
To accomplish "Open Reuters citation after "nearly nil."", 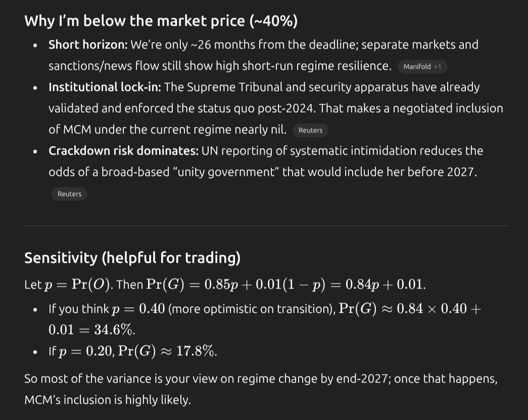I will 310,130.
